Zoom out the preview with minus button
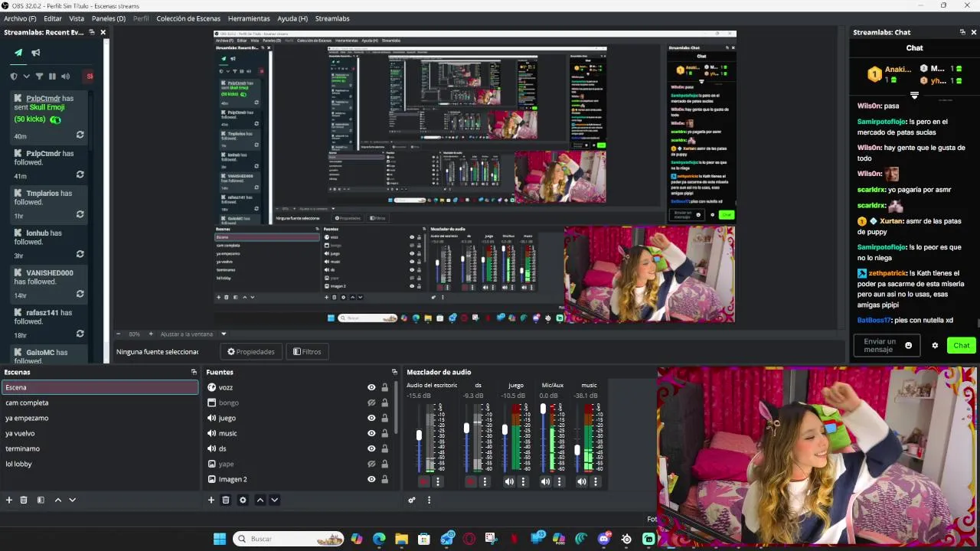 pos(119,334)
